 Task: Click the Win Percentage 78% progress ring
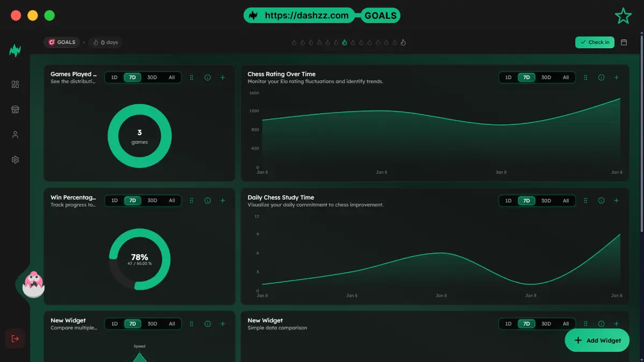point(140,259)
